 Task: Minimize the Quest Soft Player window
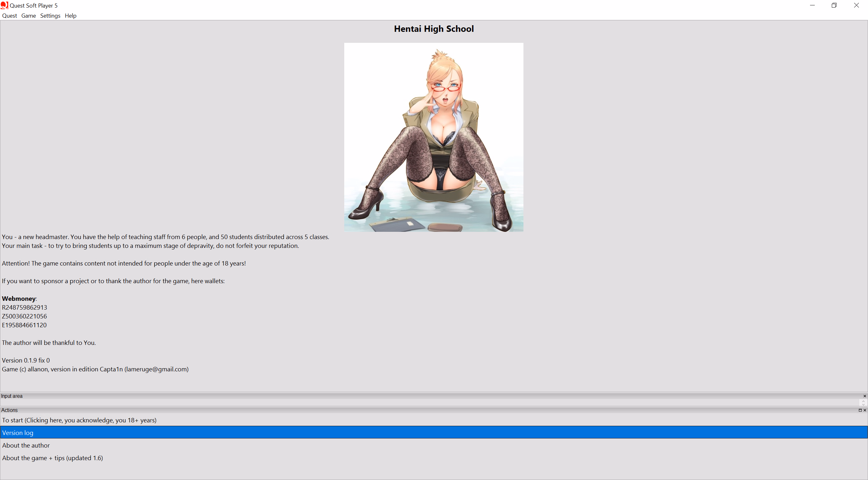pyautogui.click(x=812, y=5)
